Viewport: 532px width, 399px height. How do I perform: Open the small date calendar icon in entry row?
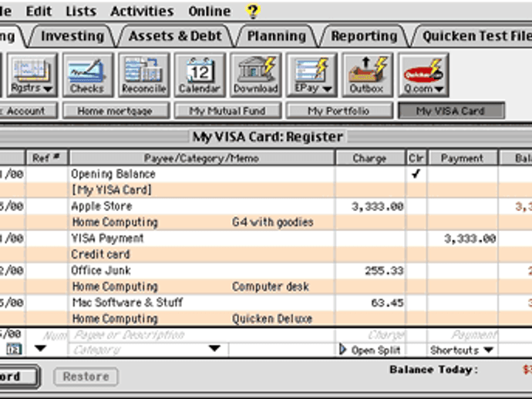pos(14,349)
